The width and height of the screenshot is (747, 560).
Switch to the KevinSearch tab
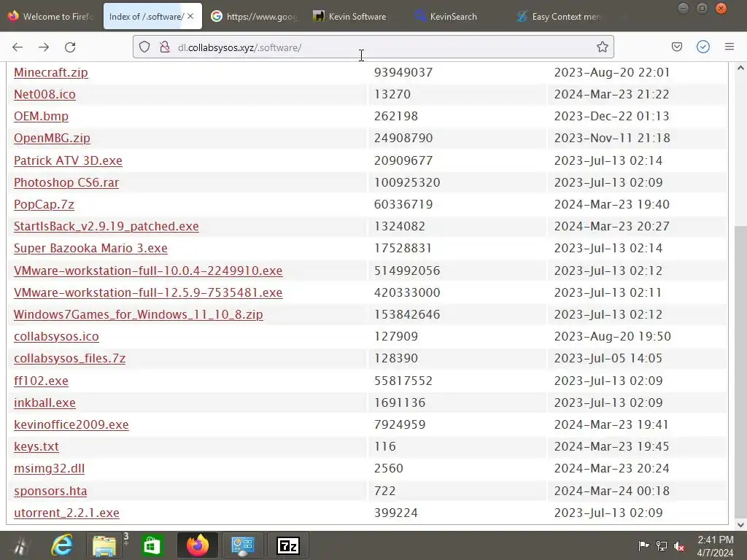click(457, 16)
